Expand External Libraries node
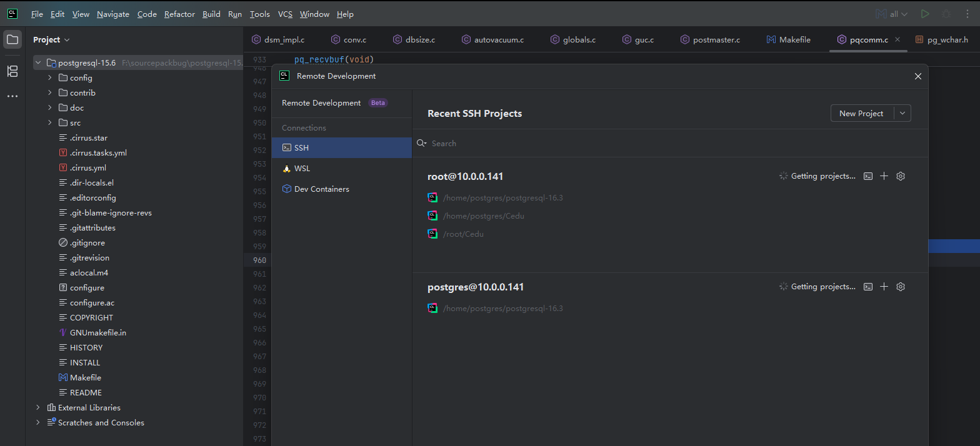980x446 pixels. pos(38,407)
